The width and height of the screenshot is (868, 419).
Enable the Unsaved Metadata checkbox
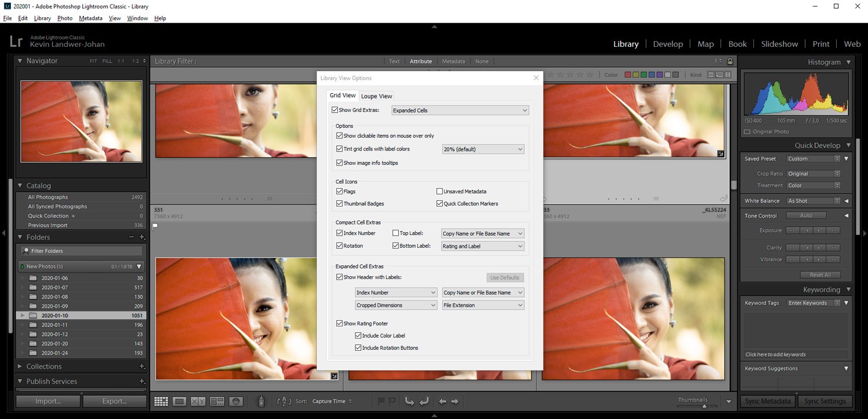[x=440, y=191]
